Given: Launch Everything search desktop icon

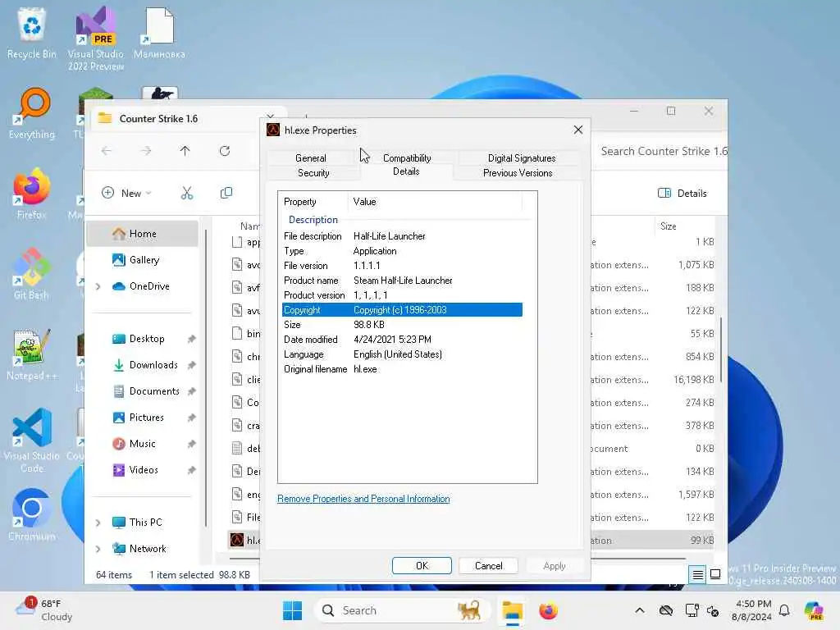Looking at the screenshot, I should pyautogui.click(x=32, y=113).
